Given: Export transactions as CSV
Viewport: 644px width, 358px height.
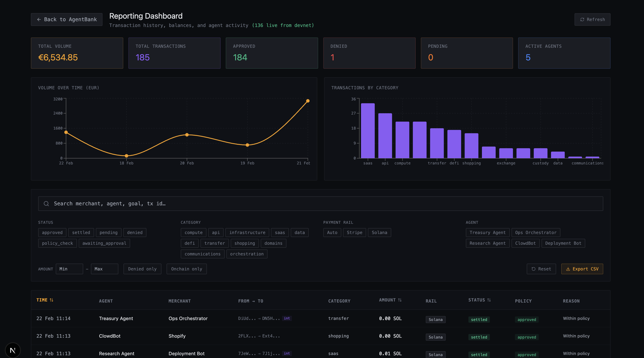Looking at the screenshot, I should click(582, 269).
